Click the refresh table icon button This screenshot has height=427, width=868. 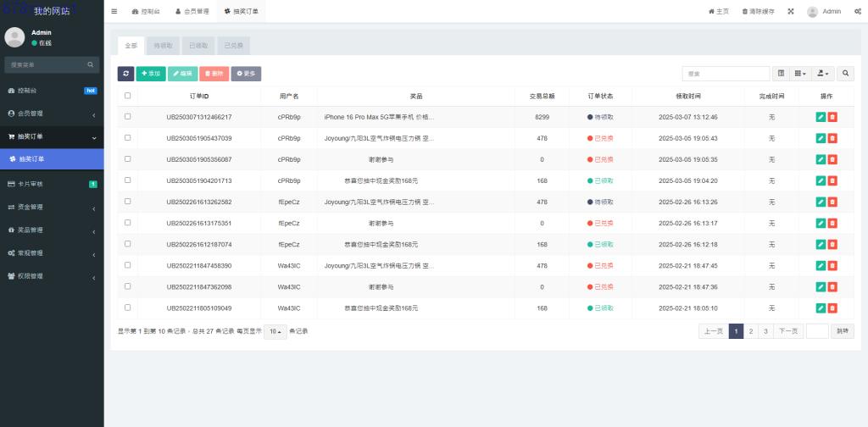tap(125, 74)
